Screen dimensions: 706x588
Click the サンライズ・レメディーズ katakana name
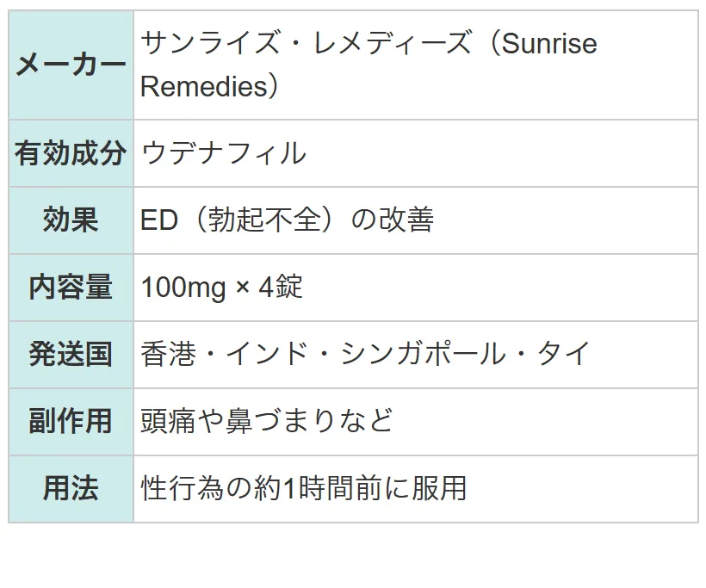pos(307,43)
